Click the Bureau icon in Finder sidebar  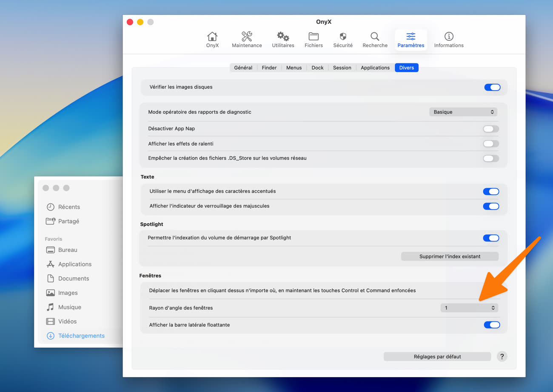pyautogui.click(x=51, y=250)
